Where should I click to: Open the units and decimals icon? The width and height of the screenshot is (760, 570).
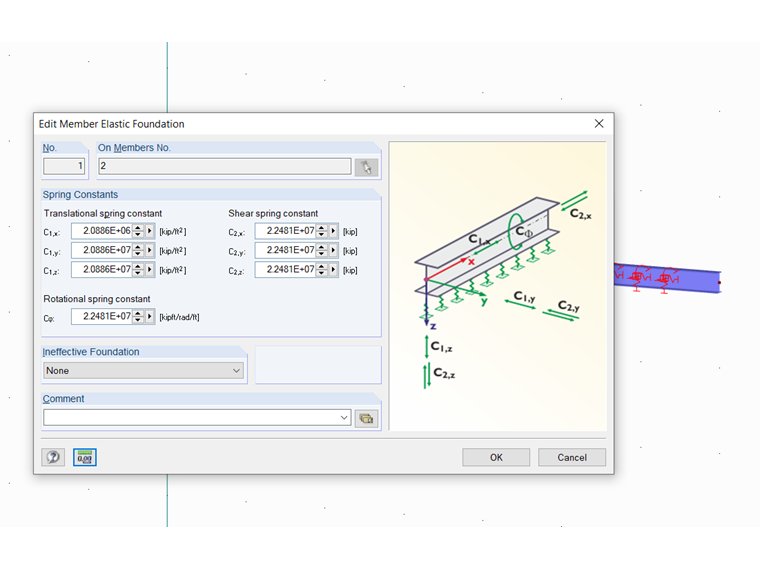click(x=85, y=457)
